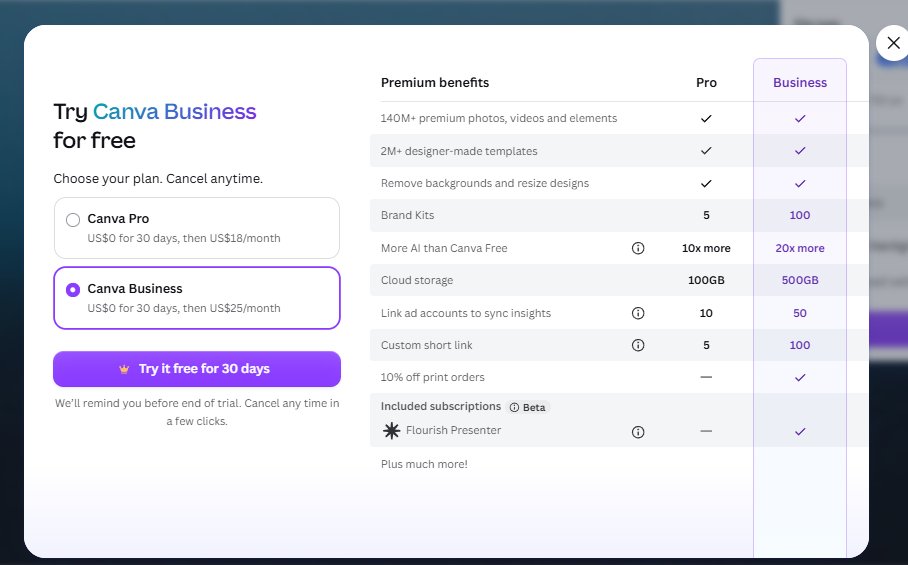Click the Plus much more! text
Image resolution: width=908 pixels, height=565 pixels.
point(424,464)
